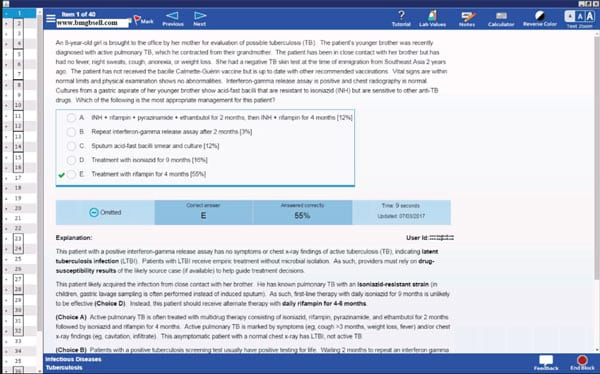Open the Notes tool

click(467, 19)
